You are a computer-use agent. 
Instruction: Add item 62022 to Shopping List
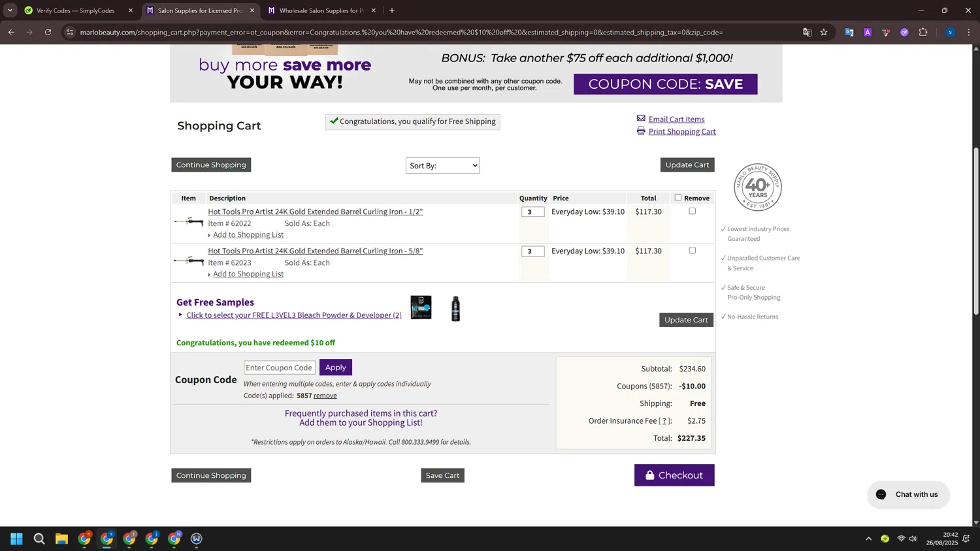(248, 234)
